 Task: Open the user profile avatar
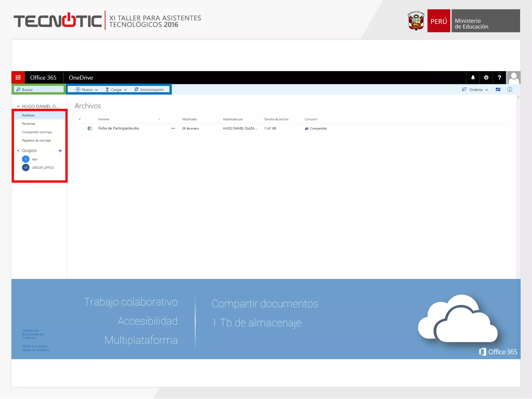(514, 77)
